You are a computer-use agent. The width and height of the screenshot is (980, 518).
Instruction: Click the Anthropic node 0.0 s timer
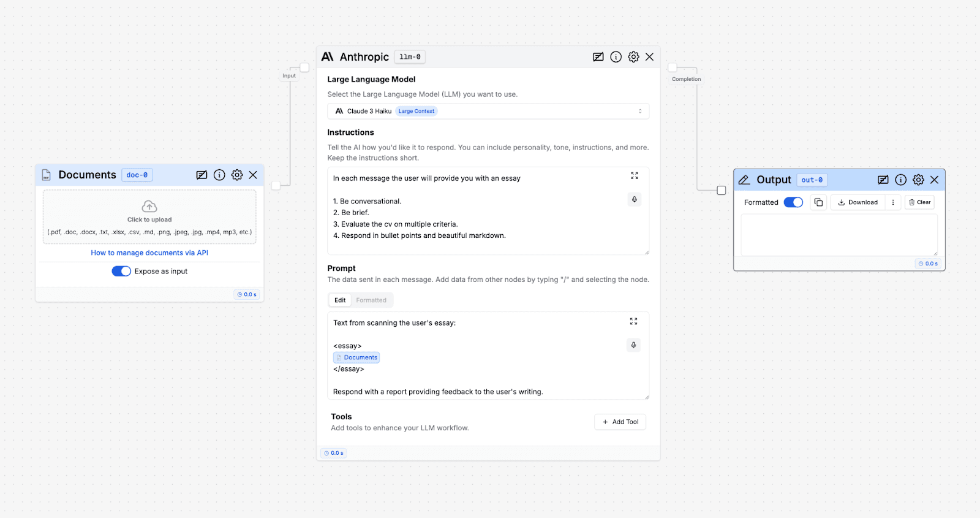tap(334, 453)
